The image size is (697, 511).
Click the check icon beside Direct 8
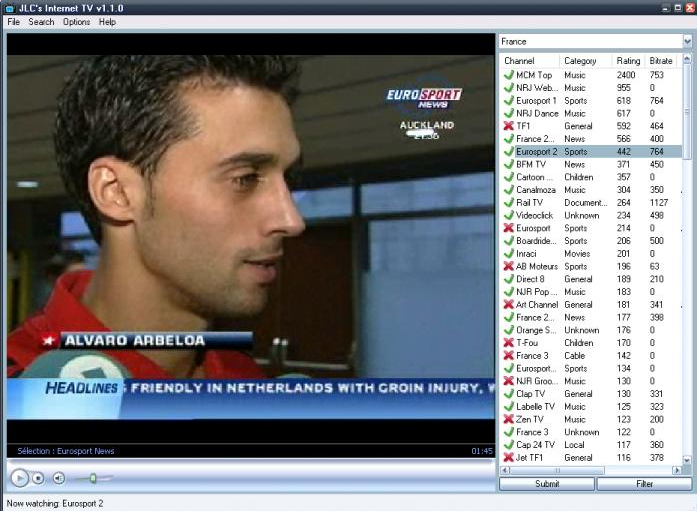click(509, 279)
